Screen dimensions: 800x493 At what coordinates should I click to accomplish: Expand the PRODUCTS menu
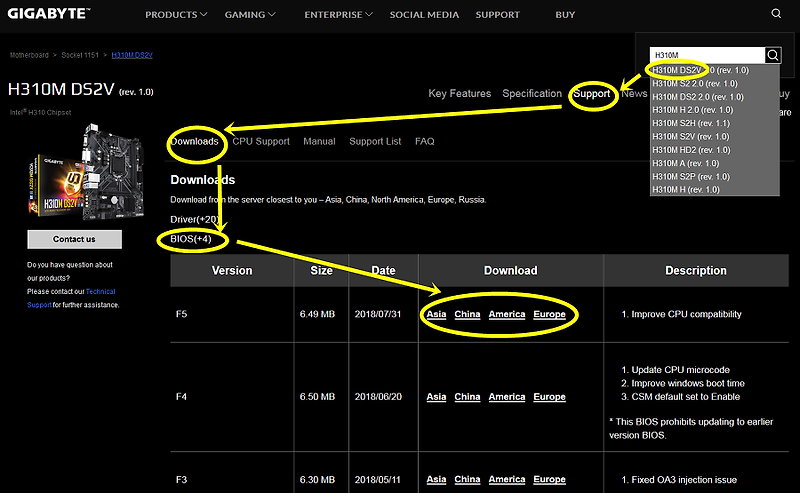(x=176, y=15)
